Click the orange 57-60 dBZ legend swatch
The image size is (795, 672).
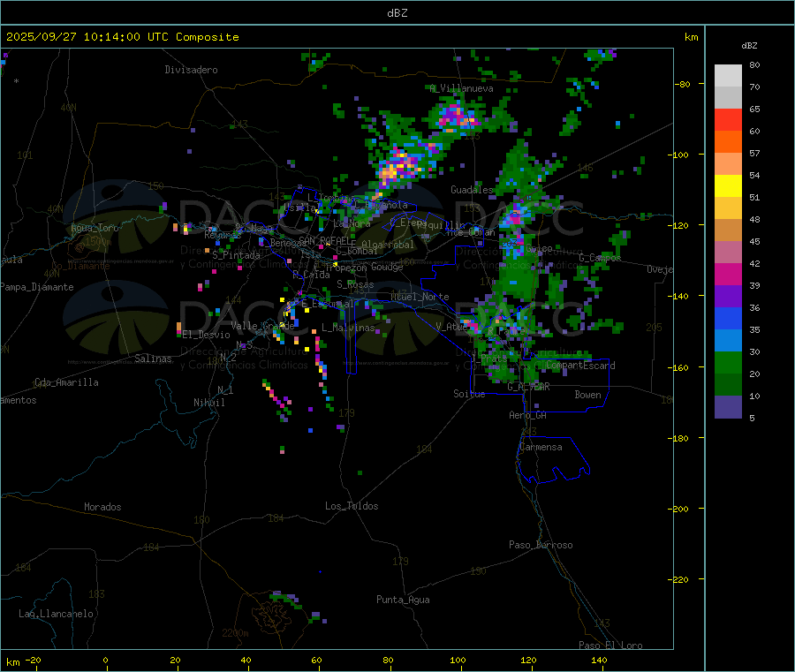tap(728, 142)
